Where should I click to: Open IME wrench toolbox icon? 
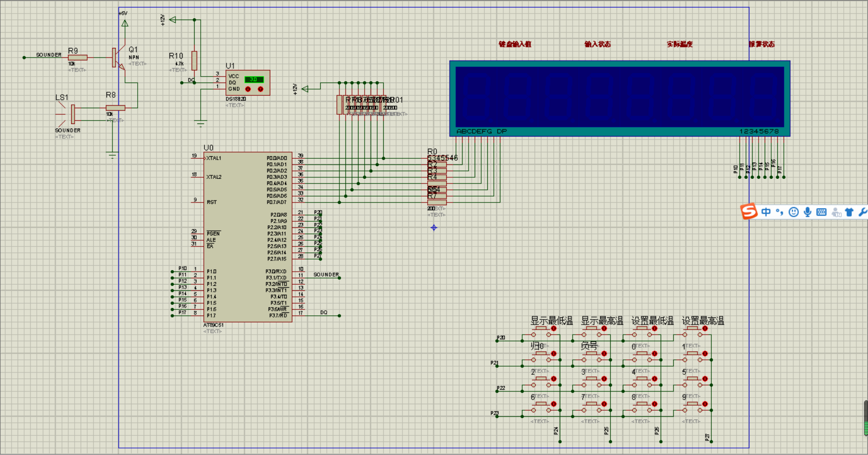coord(862,212)
